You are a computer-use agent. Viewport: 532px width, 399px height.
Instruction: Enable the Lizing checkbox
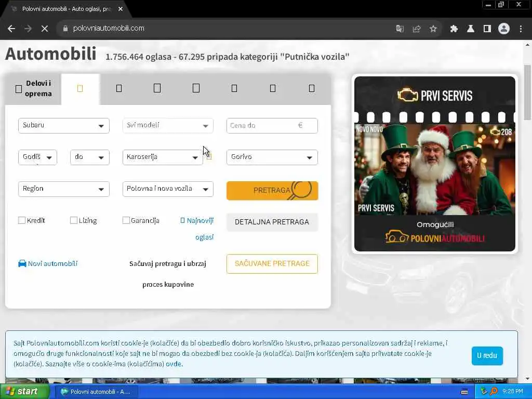(x=74, y=220)
